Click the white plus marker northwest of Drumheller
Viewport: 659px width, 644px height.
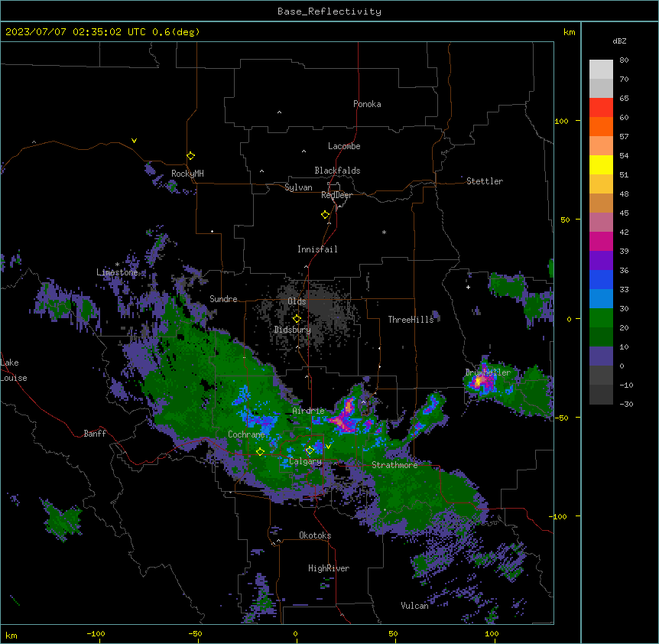[x=468, y=287]
